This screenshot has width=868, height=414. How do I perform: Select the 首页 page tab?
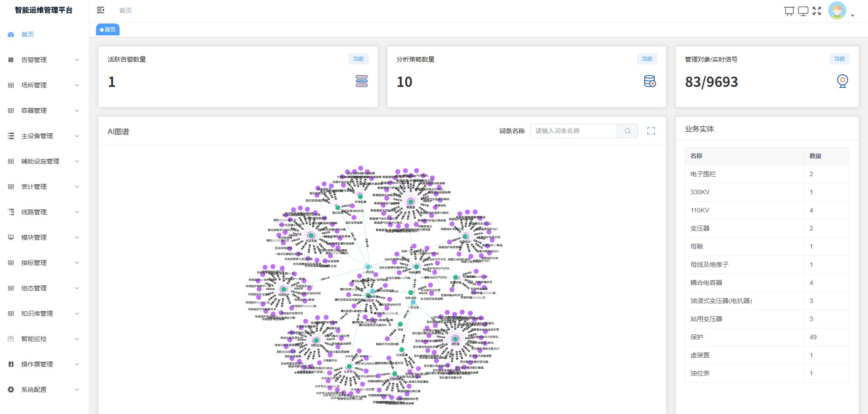(108, 29)
